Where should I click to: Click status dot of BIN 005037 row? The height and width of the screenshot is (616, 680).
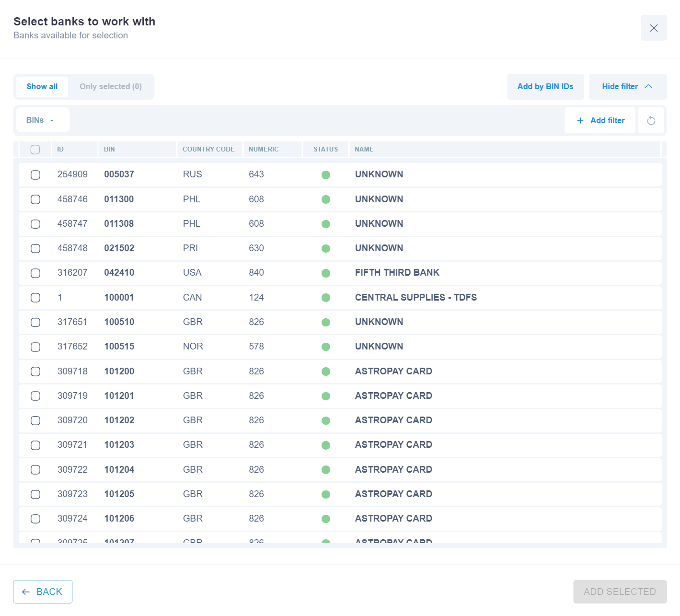coord(326,175)
